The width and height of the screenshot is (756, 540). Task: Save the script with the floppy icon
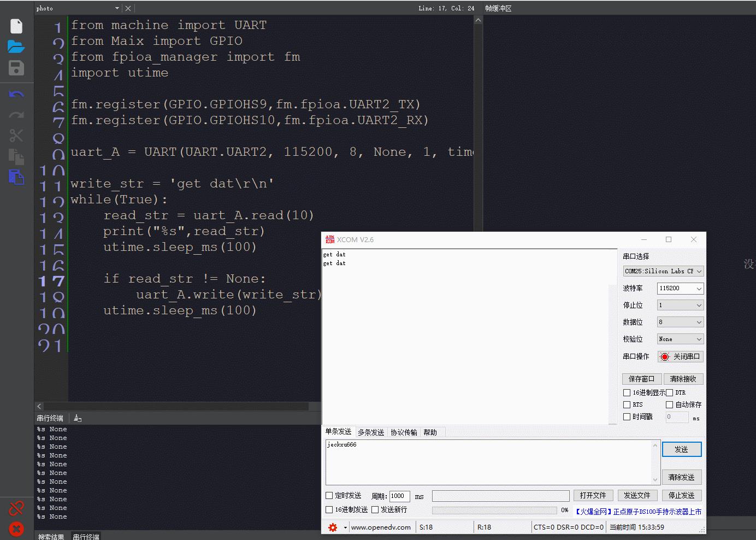16,68
